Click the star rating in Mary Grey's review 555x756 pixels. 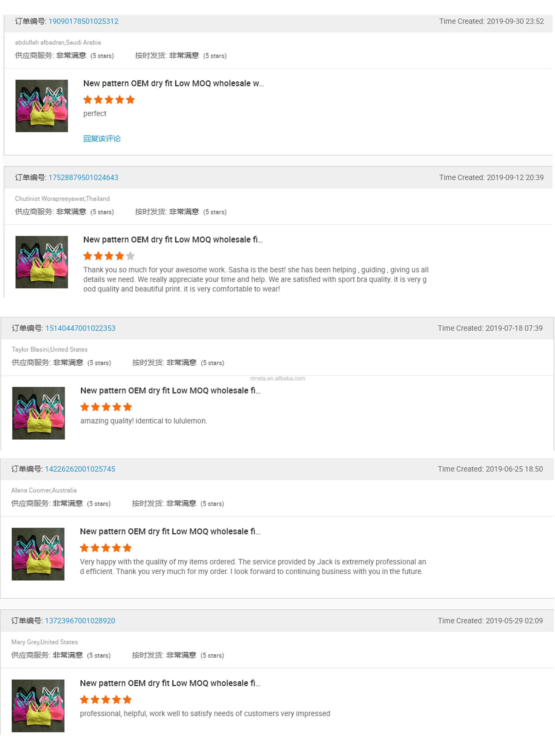pyautogui.click(x=106, y=700)
